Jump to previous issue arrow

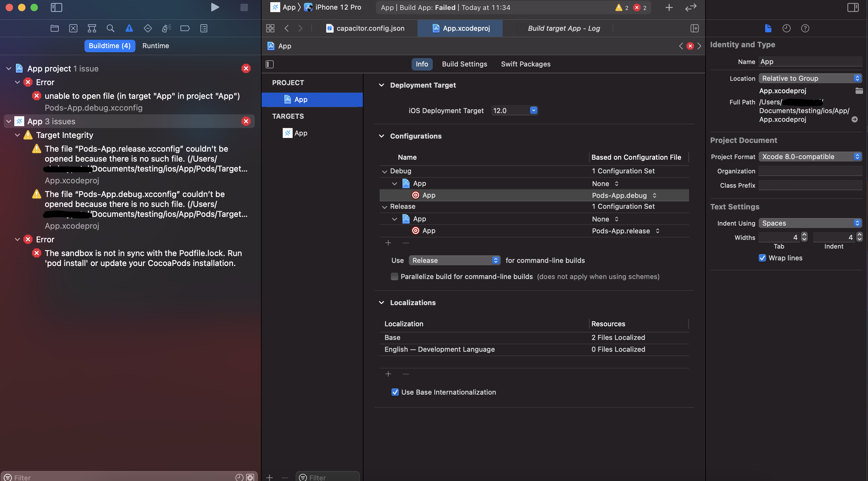pyautogui.click(x=681, y=46)
